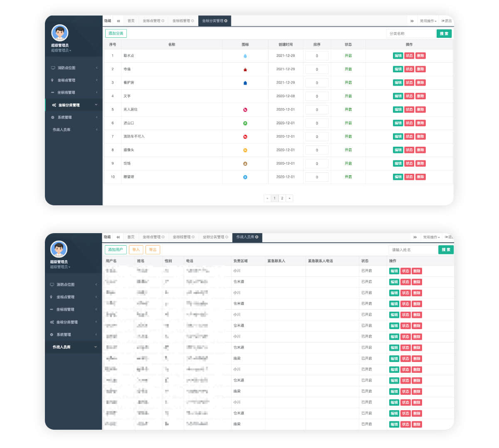This screenshot has width=499, height=448.
Task: Close the active 坐标分类管理 tab via its X icon
Action: (226, 21)
